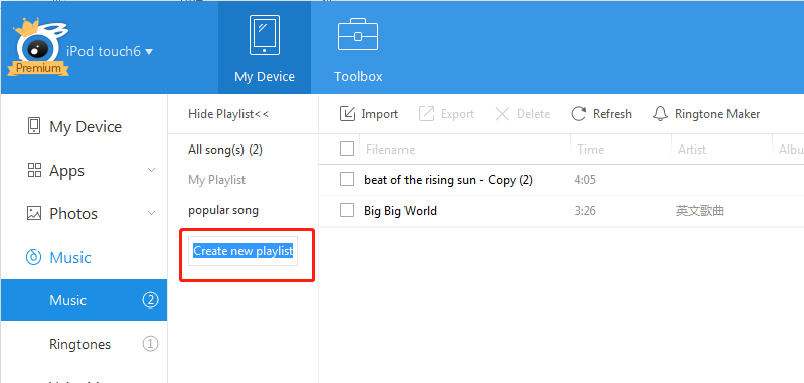Click Hide Playlist<< to collapse the panel

(228, 114)
